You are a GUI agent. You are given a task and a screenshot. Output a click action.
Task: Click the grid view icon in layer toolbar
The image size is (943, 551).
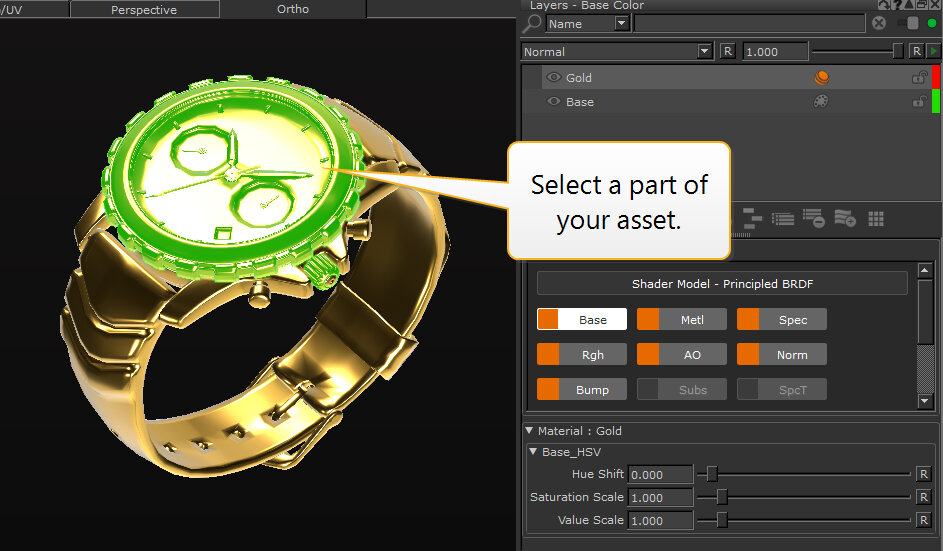(x=876, y=218)
